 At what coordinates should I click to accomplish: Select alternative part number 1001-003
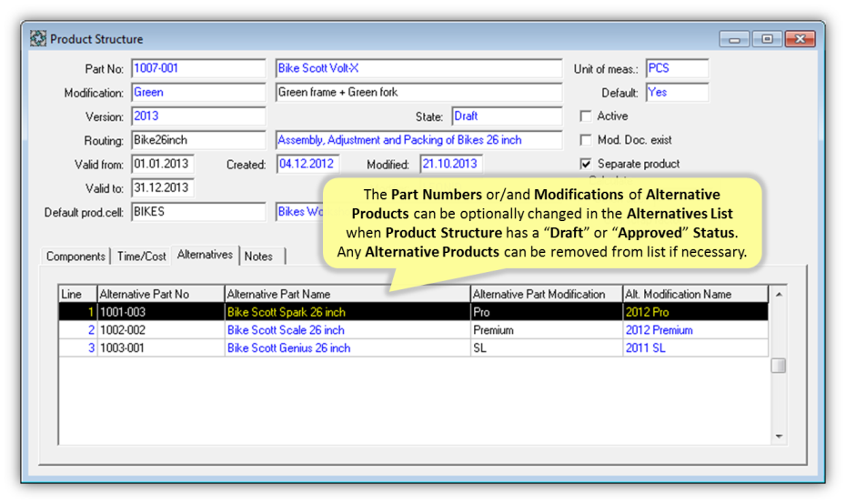coord(161,312)
